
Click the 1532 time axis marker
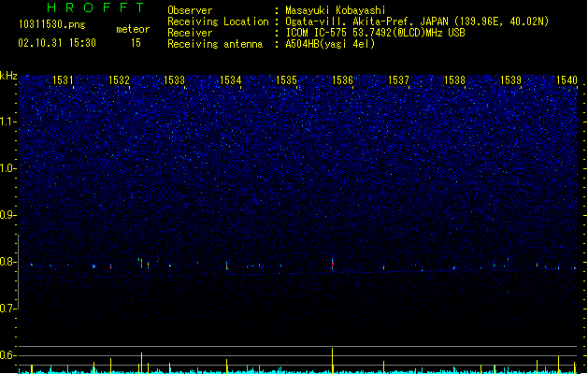(119, 80)
